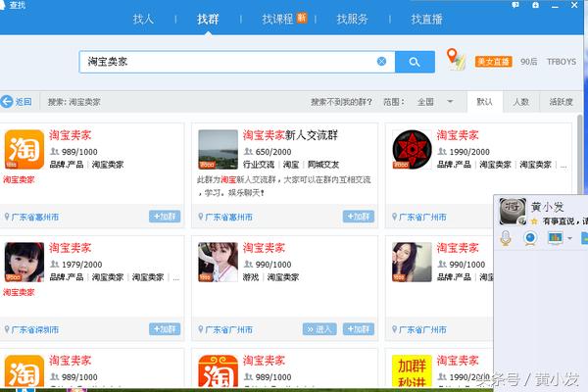The image size is (588, 392).
Task: Click 游戏 tag on 990/1000 group card
Action: 251,277
